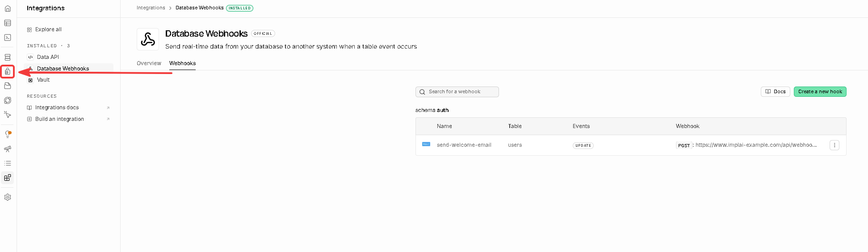868x252 pixels.
Task: Click the POST method badge
Action: (684, 145)
